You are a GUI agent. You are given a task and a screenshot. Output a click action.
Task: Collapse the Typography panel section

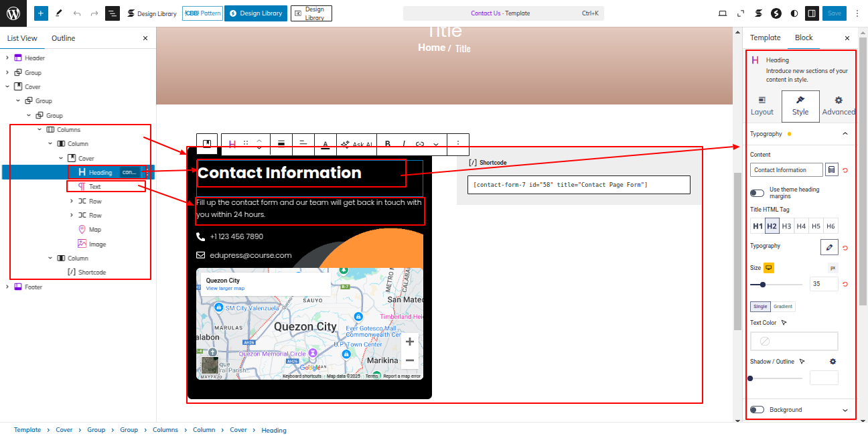click(x=845, y=134)
